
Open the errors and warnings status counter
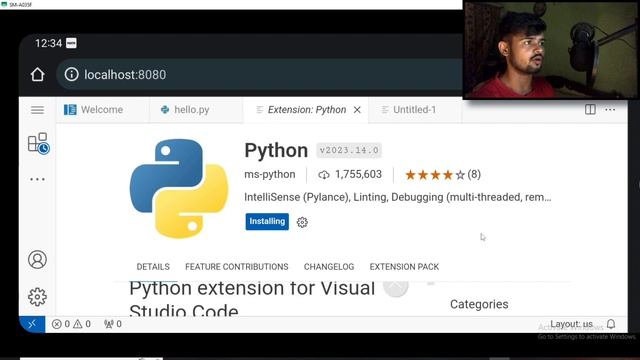coord(71,324)
